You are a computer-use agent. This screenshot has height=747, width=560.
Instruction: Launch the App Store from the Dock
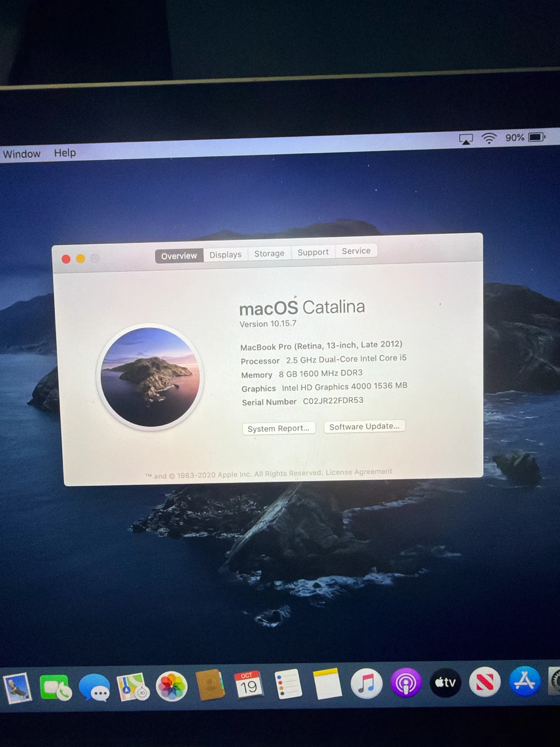point(524,681)
